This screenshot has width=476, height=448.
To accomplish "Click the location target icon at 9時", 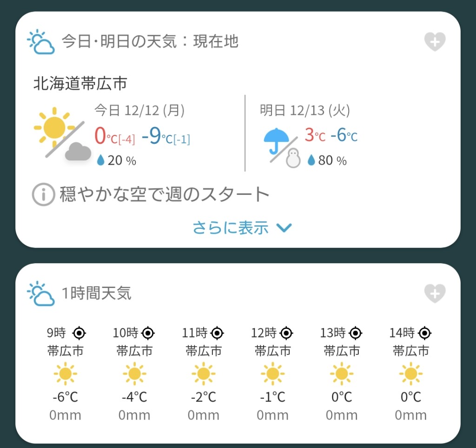I will pyautogui.click(x=79, y=333).
